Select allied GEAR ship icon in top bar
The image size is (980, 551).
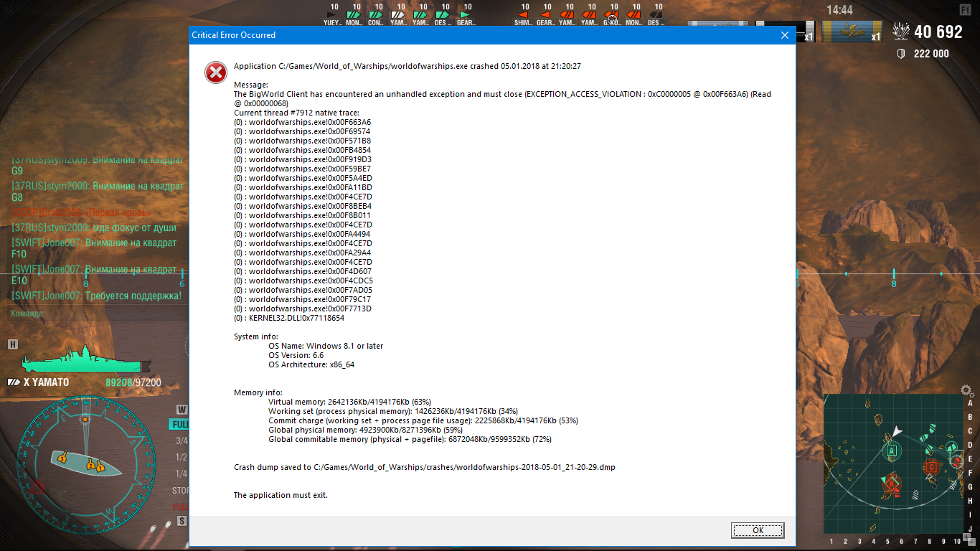pos(466,14)
